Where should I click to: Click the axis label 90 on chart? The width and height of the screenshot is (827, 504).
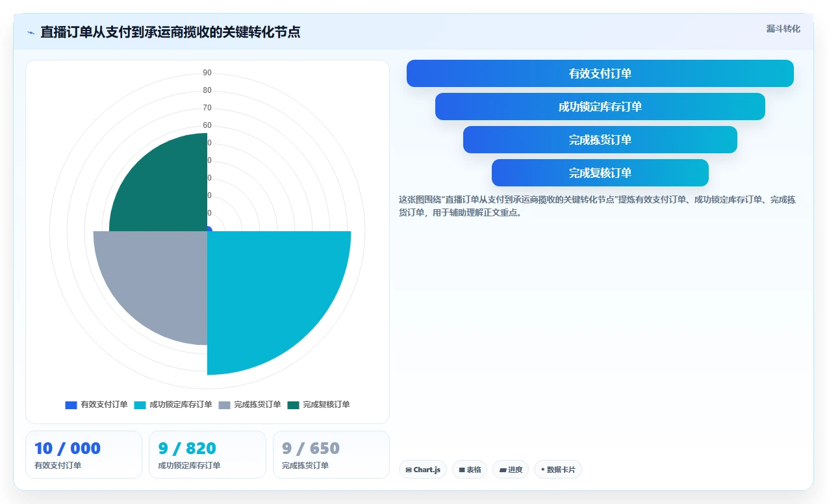pos(207,73)
